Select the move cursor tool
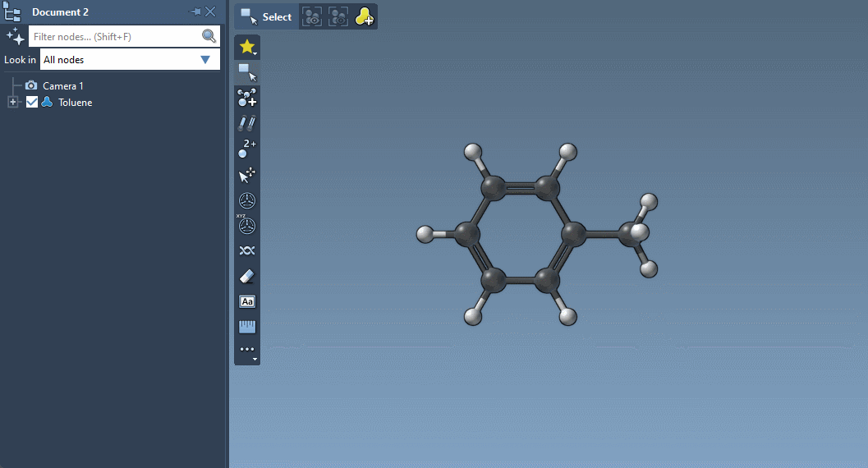Image resolution: width=868 pixels, height=468 pixels. point(247,175)
